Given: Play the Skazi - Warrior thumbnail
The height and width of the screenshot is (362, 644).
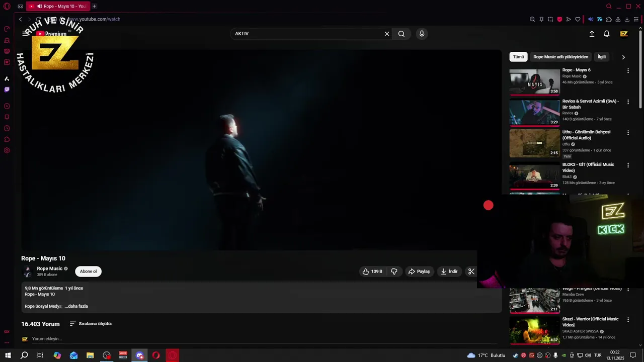Looking at the screenshot, I should (x=534, y=330).
